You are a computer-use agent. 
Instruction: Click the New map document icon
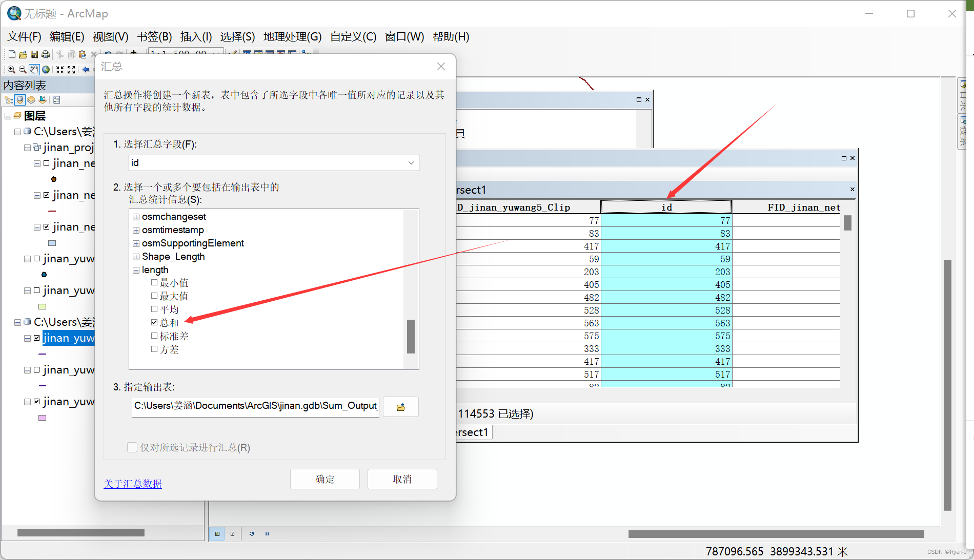[12, 54]
